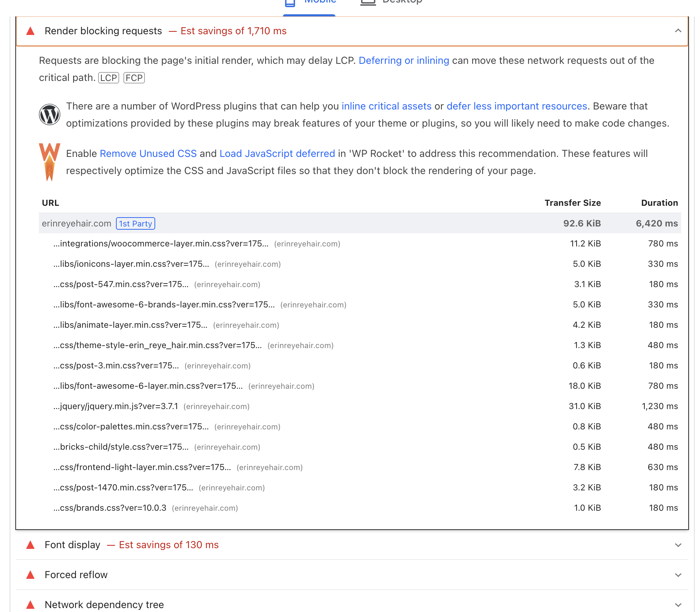Open the post-547.min.css URL
The height and width of the screenshot is (612, 700).
point(121,284)
